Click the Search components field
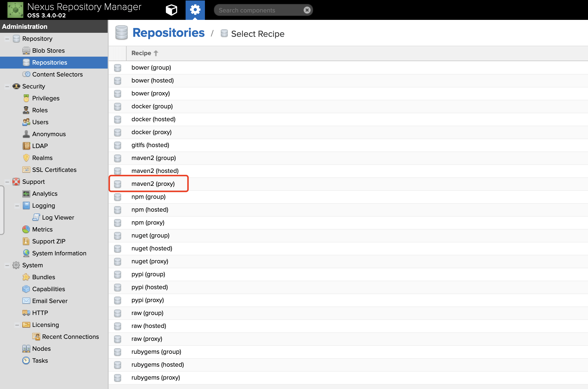This screenshot has width=588, height=389. (258, 10)
